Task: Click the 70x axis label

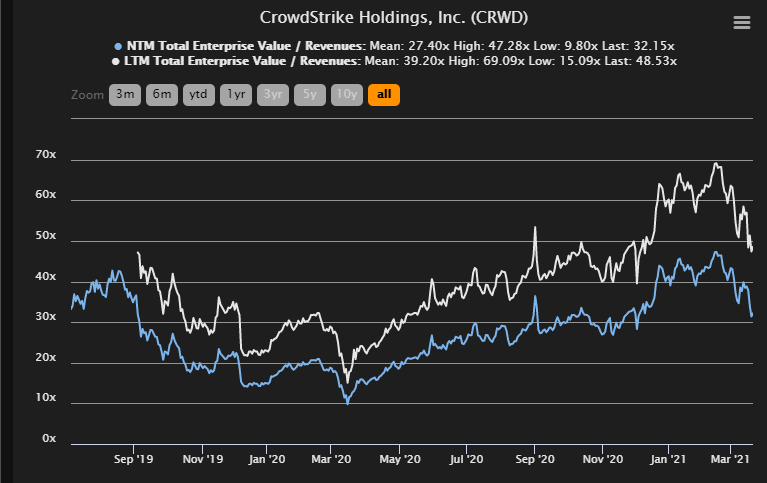Action: [x=45, y=155]
